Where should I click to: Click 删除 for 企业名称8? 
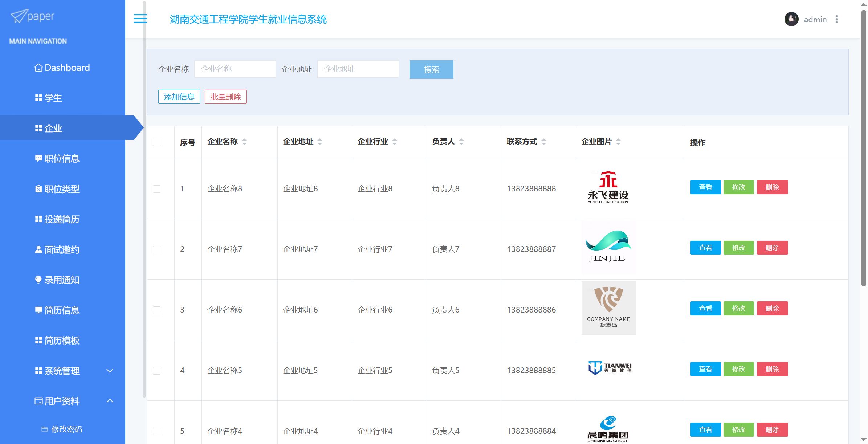tap(773, 187)
